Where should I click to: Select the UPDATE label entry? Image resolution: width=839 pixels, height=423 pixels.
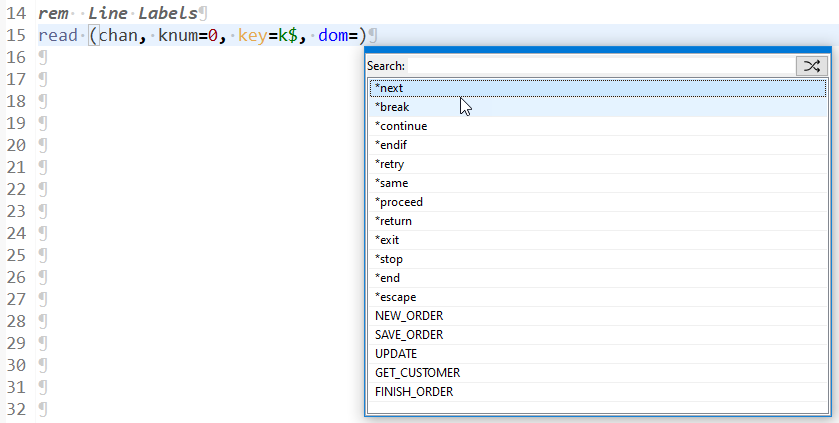[396, 354]
